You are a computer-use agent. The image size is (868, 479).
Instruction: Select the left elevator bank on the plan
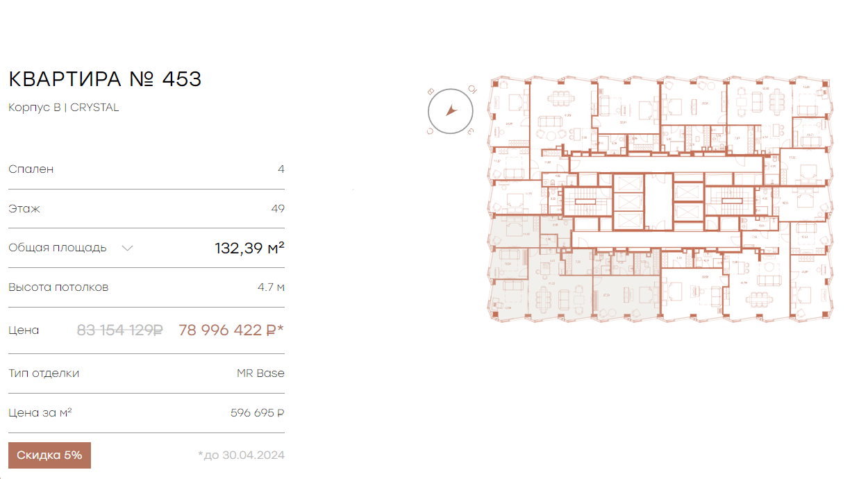click(628, 201)
